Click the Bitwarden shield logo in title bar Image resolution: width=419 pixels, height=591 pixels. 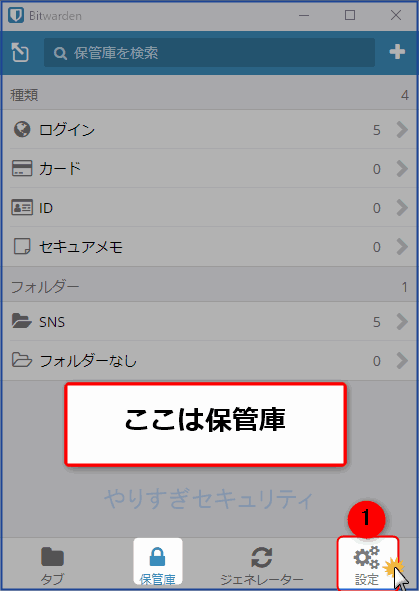pos(16,15)
